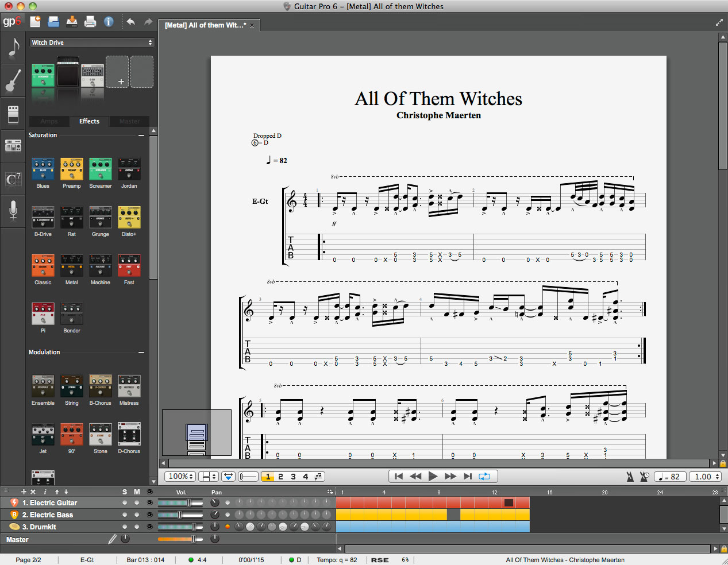
Task: Select voice 2 button
Action: (280, 477)
